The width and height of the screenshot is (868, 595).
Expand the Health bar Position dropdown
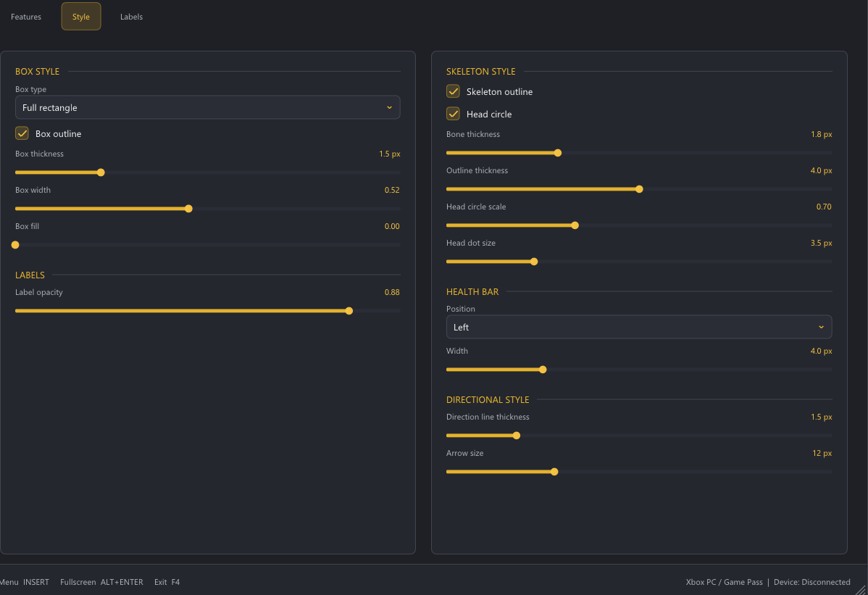coord(639,327)
